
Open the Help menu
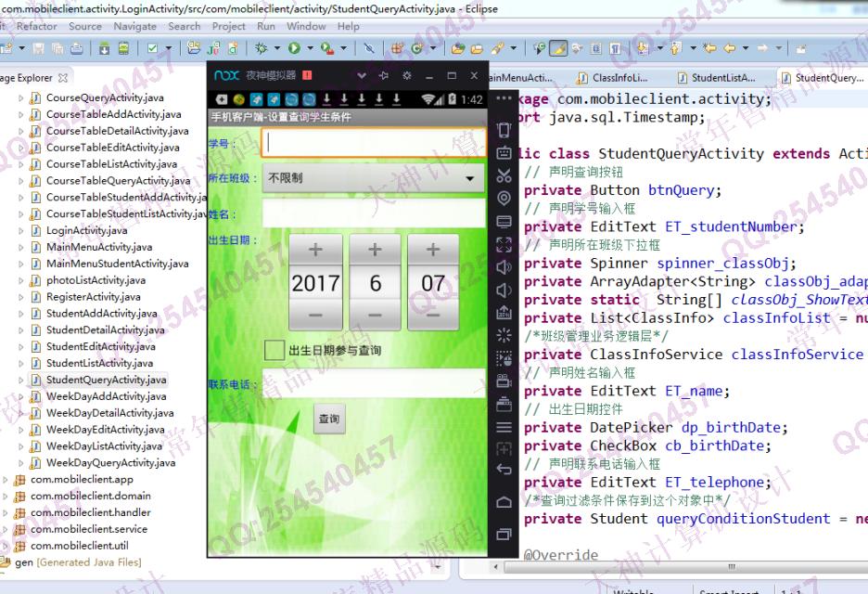click(x=348, y=26)
